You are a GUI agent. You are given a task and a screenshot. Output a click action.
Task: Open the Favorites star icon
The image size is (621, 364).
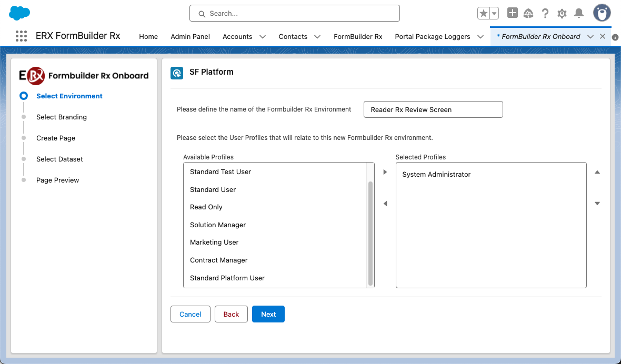pos(484,14)
